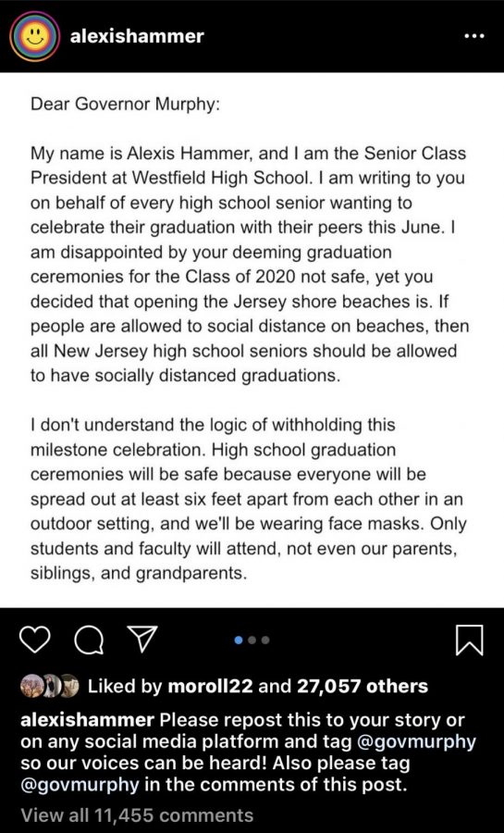This screenshot has height=833, width=504.
Task: Select the first blue carousel dot
Action: [239, 640]
